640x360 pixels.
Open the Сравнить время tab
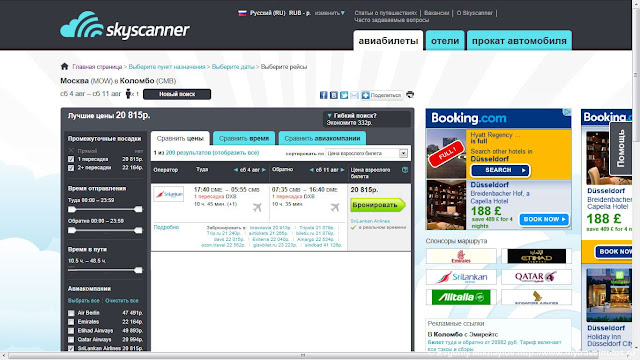tap(244, 138)
